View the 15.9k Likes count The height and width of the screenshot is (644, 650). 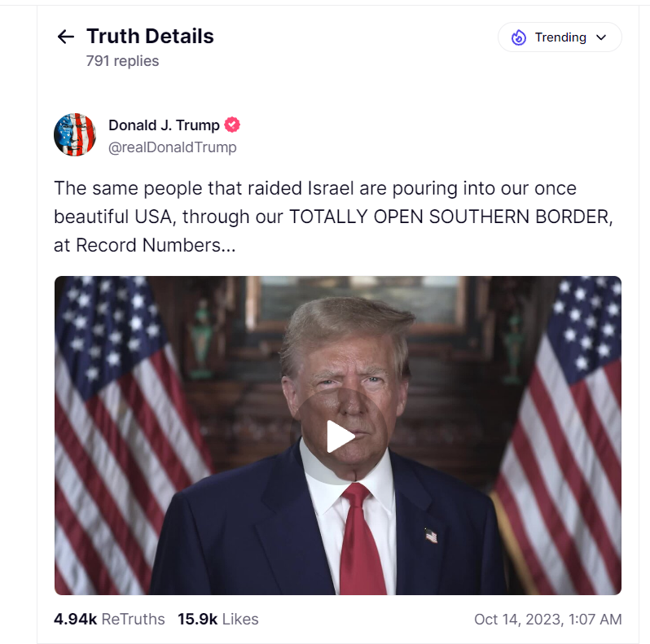click(x=218, y=619)
